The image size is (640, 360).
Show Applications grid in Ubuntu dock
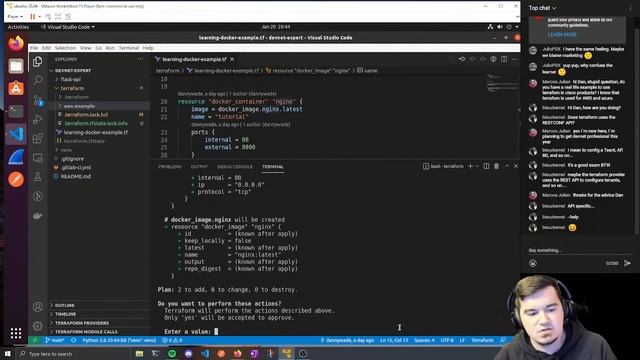coord(16,333)
